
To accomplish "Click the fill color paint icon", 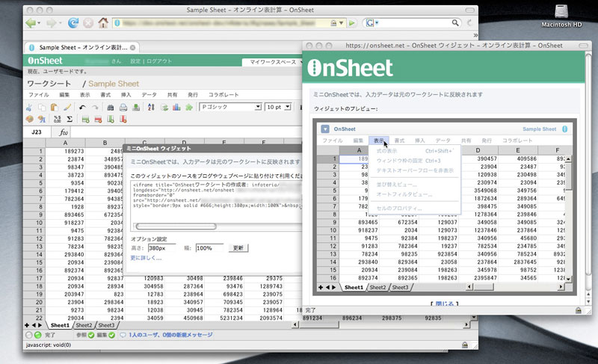I will pos(29,120).
